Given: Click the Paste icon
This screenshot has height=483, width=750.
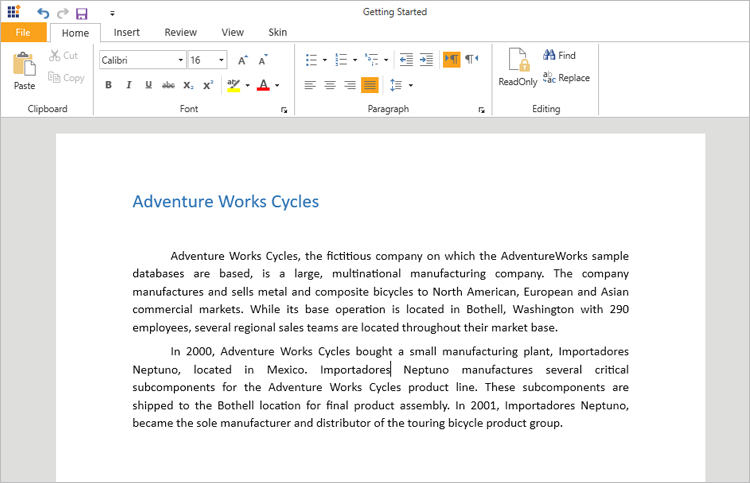Looking at the screenshot, I should (x=24, y=66).
